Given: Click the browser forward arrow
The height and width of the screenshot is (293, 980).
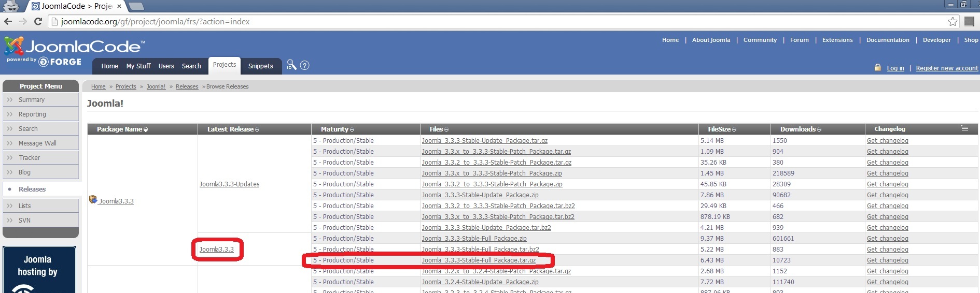Looking at the screenshot, I should click(x=23, y=21).
